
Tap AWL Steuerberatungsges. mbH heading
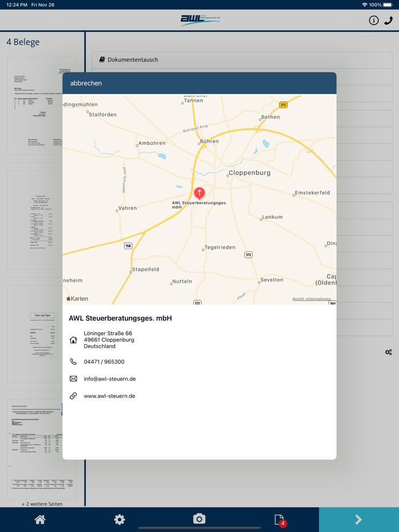(120, 318)
